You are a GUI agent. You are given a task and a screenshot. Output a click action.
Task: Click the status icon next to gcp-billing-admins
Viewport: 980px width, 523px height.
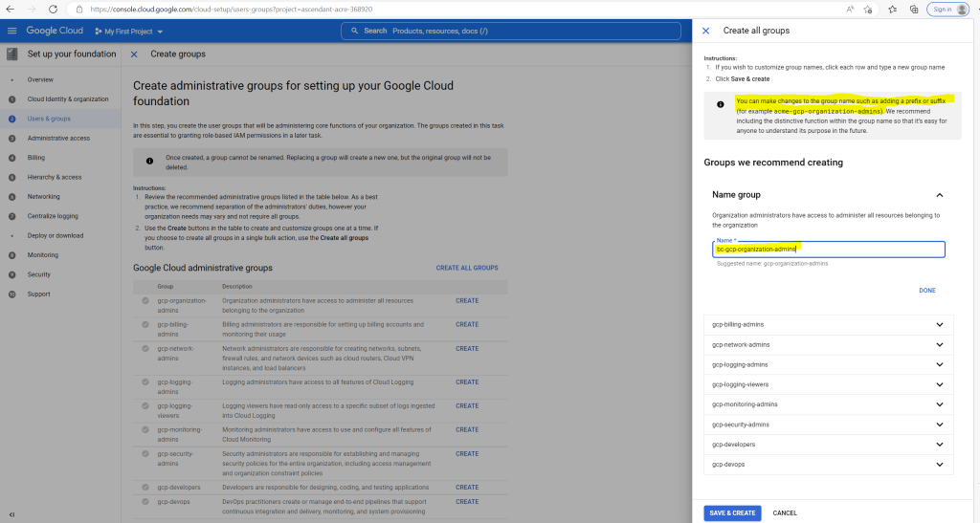coord(145,324)
